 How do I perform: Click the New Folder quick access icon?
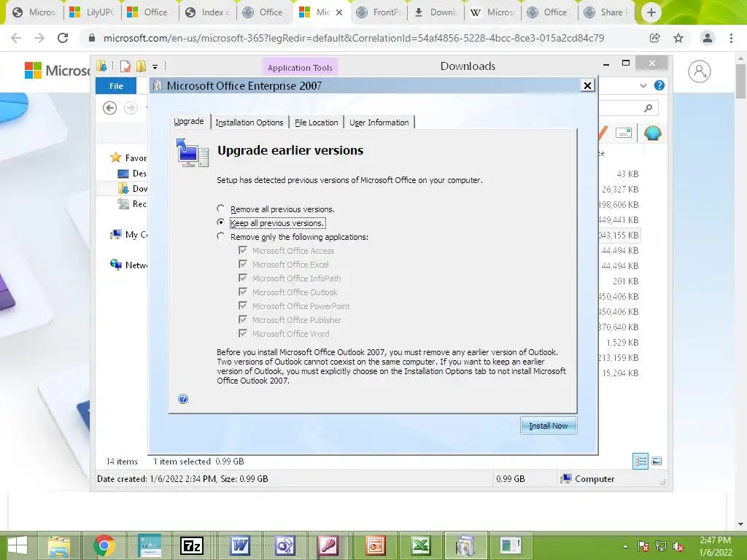coord(141,66)
